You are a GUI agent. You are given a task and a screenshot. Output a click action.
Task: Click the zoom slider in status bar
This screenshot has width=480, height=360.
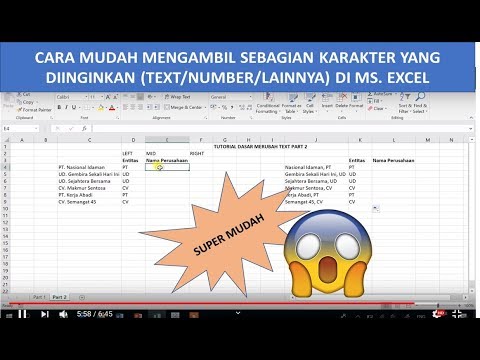click(x=437, y=305)
